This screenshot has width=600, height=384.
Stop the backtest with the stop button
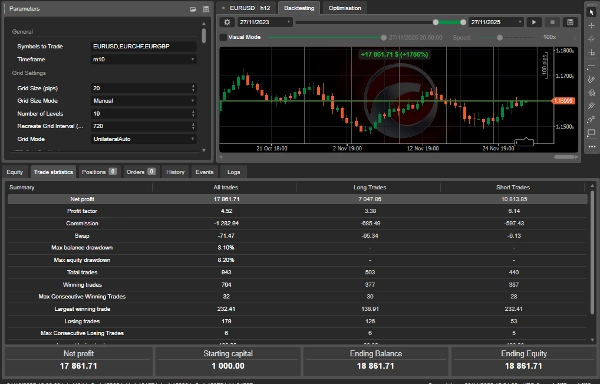pyautogui.click(x=552, y=22)
